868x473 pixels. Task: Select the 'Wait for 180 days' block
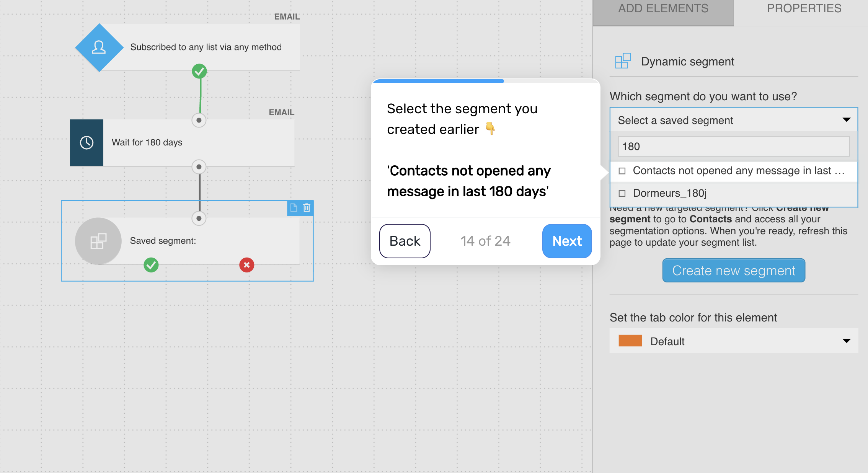click(182, 143)
